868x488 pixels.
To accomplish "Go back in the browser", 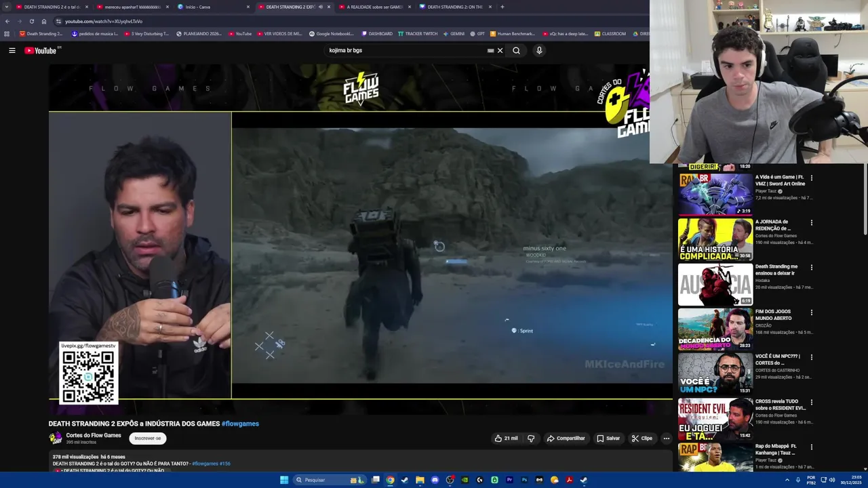I will (x=7, y=21).
